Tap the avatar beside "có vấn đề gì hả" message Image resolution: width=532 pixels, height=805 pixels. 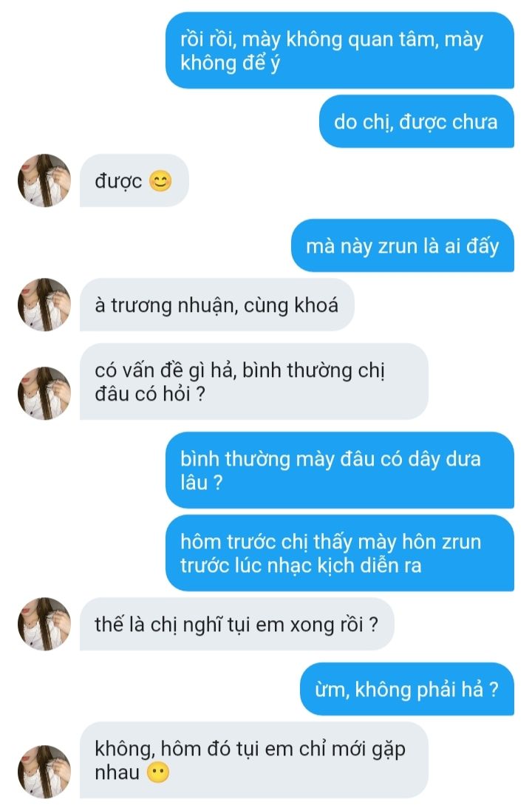tap(44, 393)
